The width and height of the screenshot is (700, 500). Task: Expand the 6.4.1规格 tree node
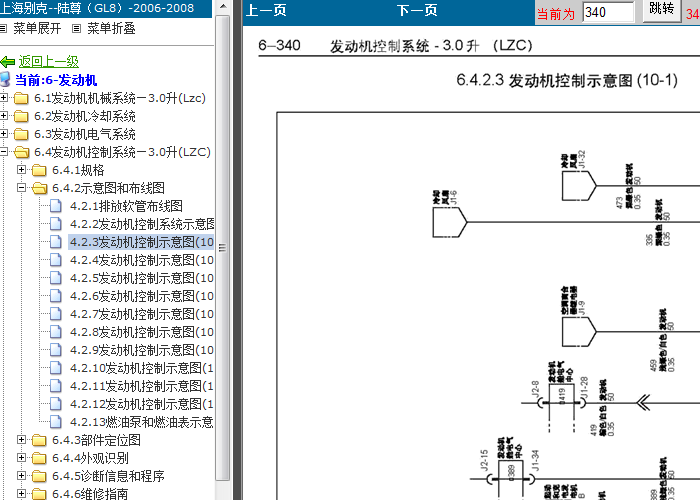coord(21,170)
